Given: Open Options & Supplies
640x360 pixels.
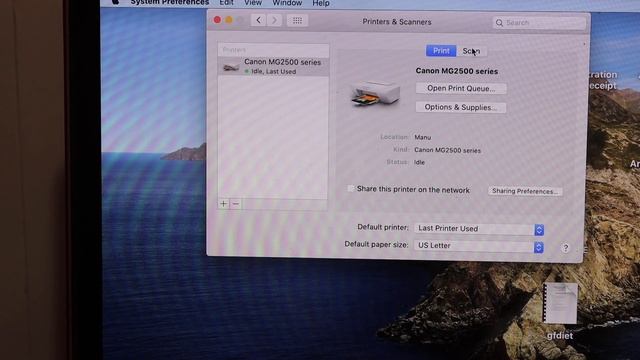Looking at the screenshot, I should pos(461,107).
